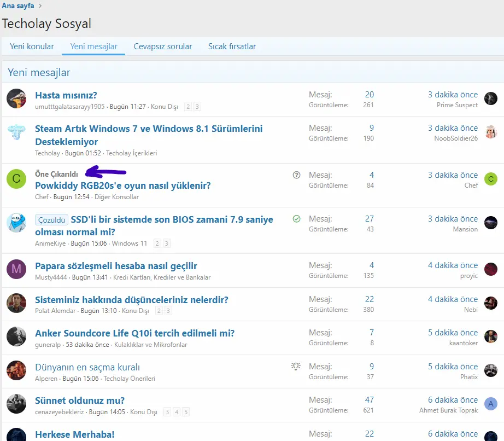
Task: Open Mansion's avatar on the right
Action: click(x=491, y=223)
